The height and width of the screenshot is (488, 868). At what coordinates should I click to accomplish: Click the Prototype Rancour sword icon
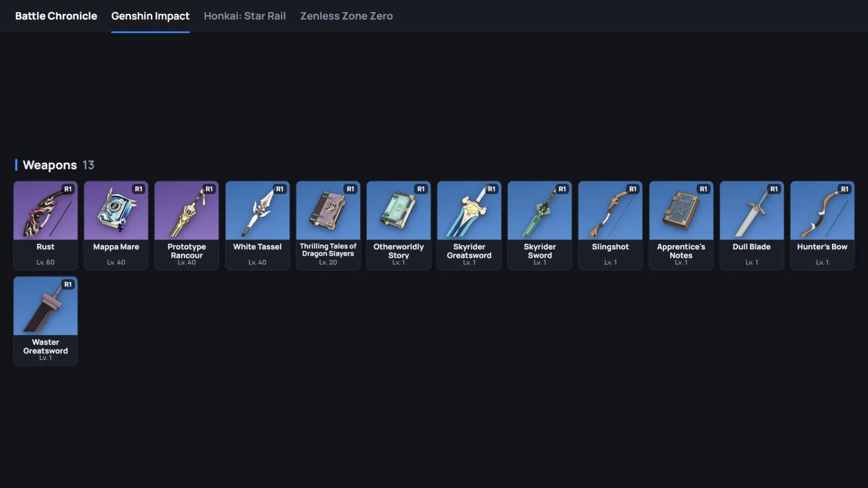186,211
